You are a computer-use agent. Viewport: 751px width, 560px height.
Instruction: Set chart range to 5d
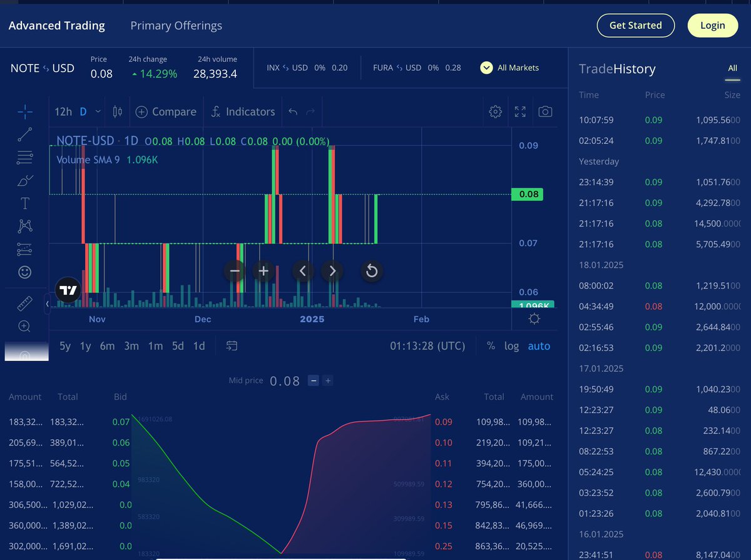point(178,346)
